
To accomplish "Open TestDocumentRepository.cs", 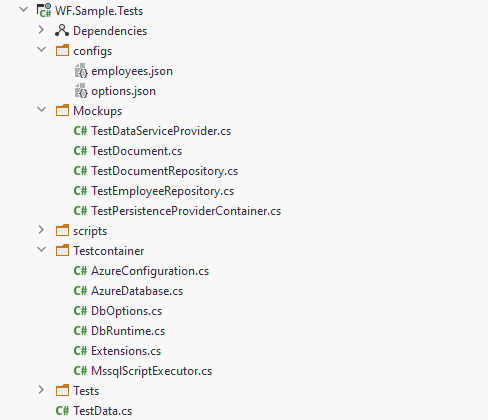I will click(165, 171).
